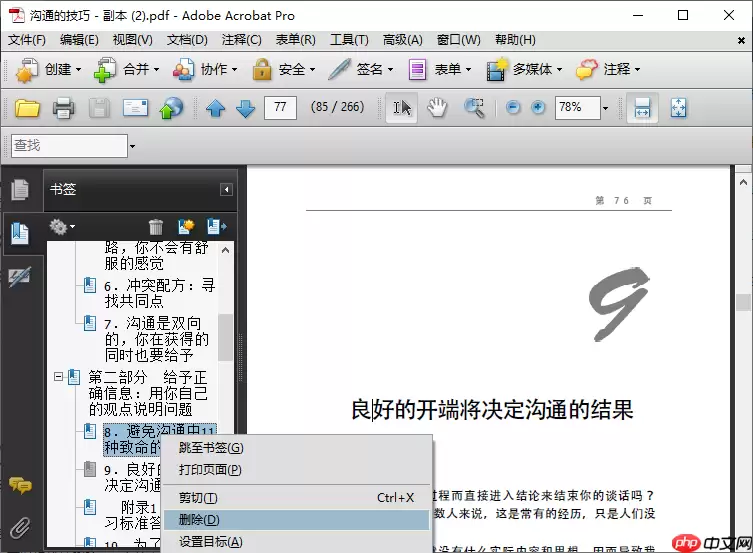Click the zoom in plus button
The width and height of the screenshot is (753, 553).
pos(538,108)
